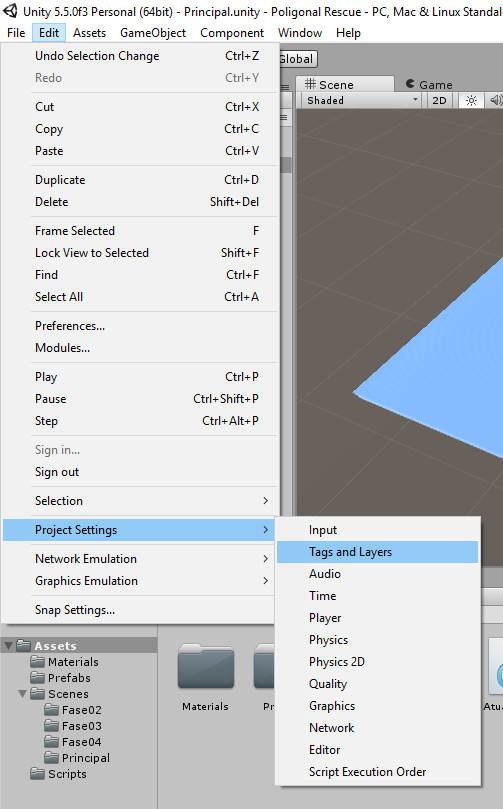Open Script Execution Order settings
The height and width of the screenshot is (809, 503).
click(378, 772)
